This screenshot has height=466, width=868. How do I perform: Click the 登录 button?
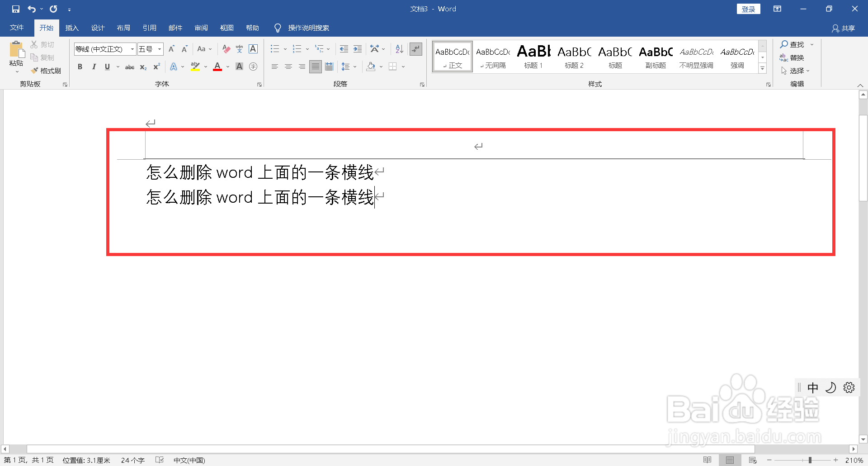click(748, 9)
